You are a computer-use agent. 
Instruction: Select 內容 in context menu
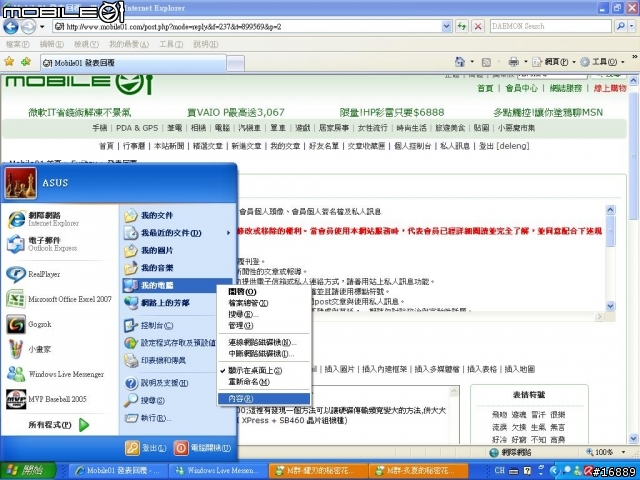pyautogui.click(x=264, y=399)
